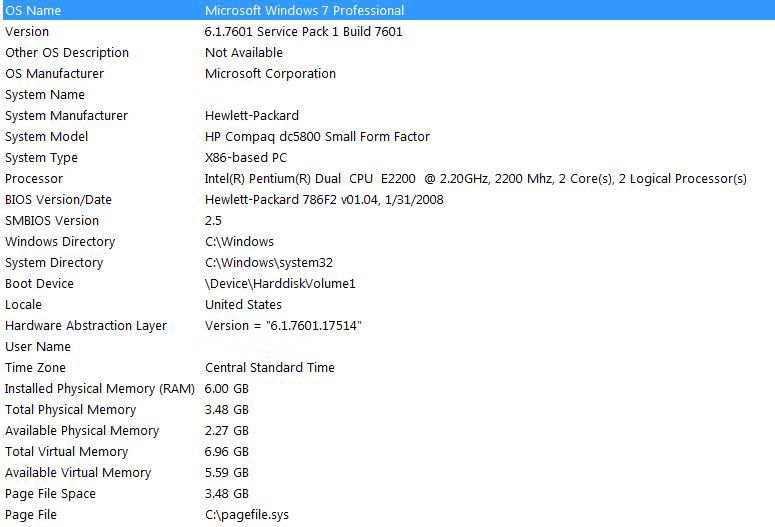Select the Hardware Abstraction Layer label

click(86, 326)
